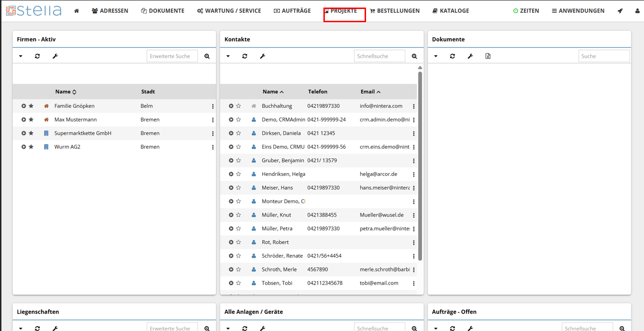Click the home icon in top navigation

click(x=77, y=11)
